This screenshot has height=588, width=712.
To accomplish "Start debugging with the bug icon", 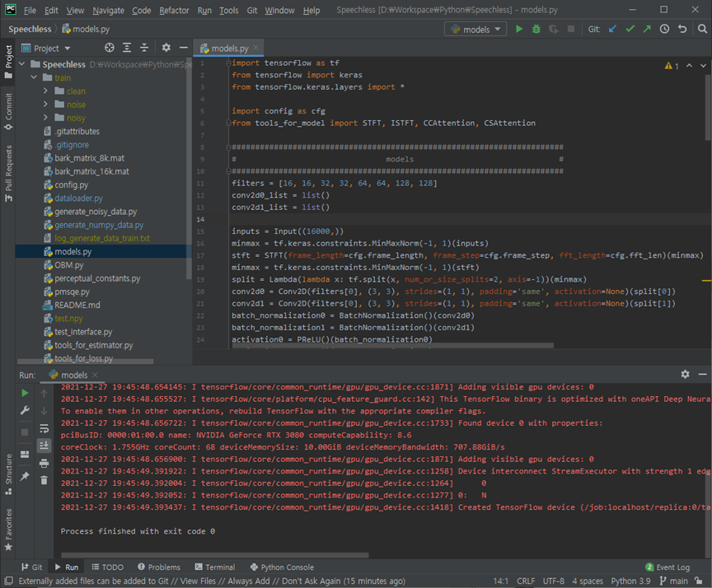I will pyautogui.click(x=536, y=29).
